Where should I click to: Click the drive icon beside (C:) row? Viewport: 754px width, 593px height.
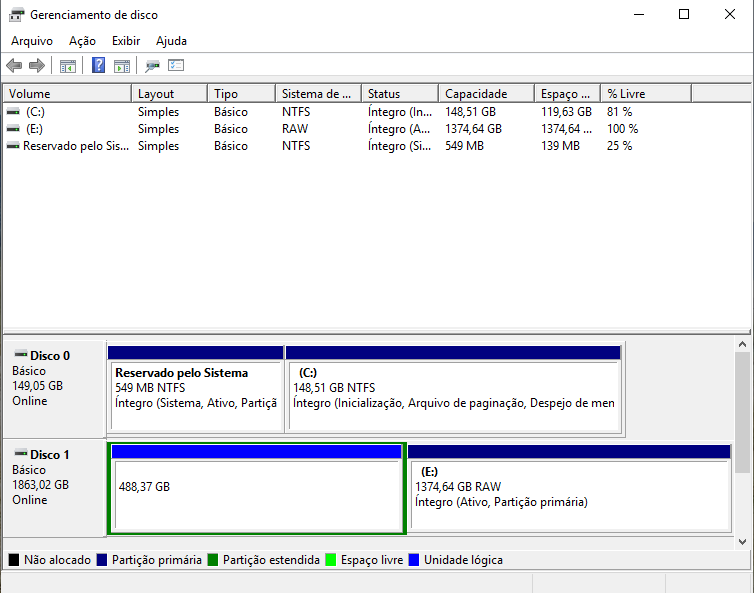tap(13, 112)
